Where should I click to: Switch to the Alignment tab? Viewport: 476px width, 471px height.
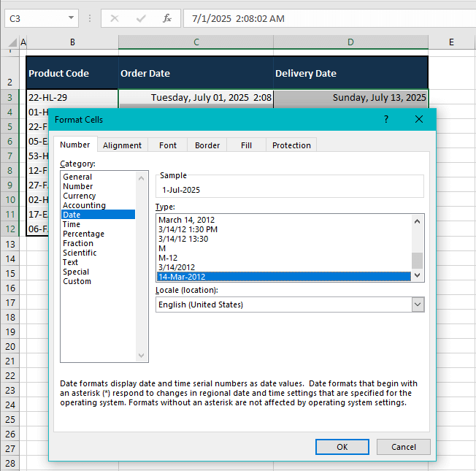[x=122, y=145]
